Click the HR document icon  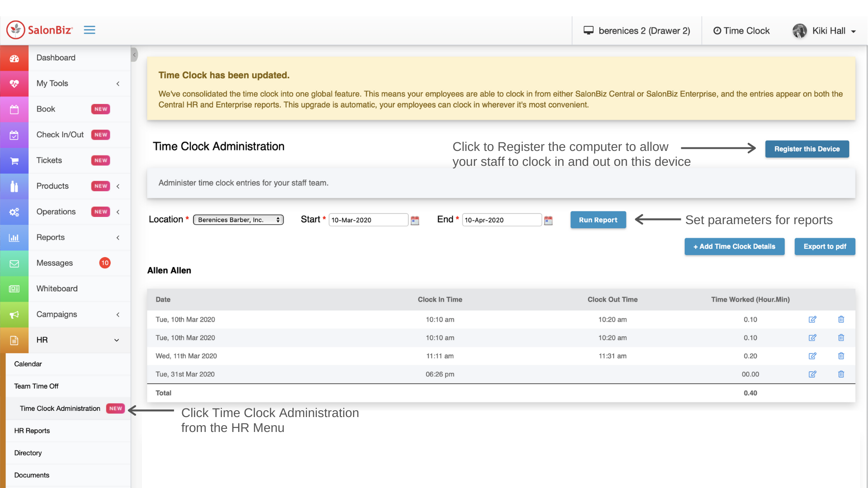click(14, 340)
